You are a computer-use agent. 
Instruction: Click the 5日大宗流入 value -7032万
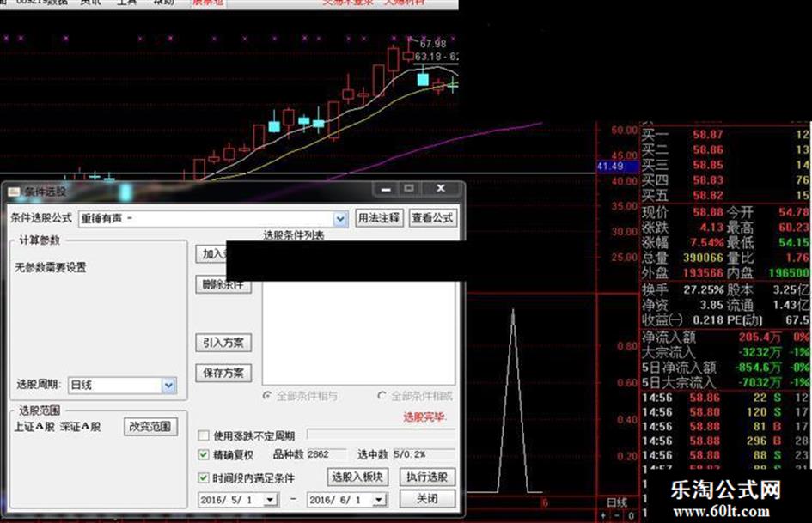tap(760, 382)
